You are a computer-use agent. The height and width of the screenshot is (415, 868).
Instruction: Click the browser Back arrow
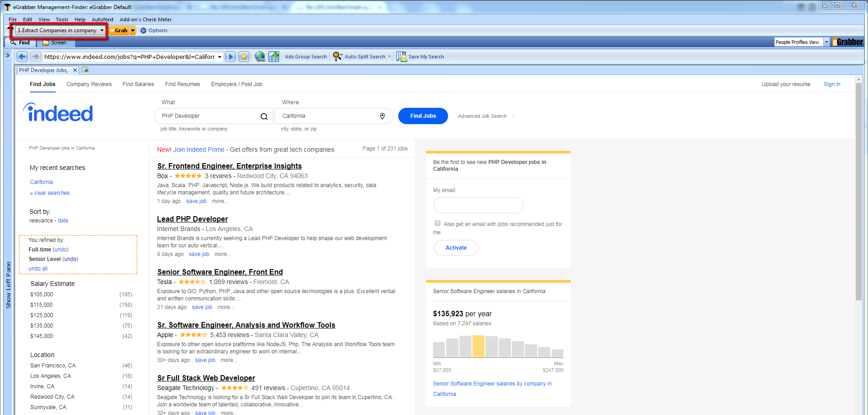click(22, 57)
